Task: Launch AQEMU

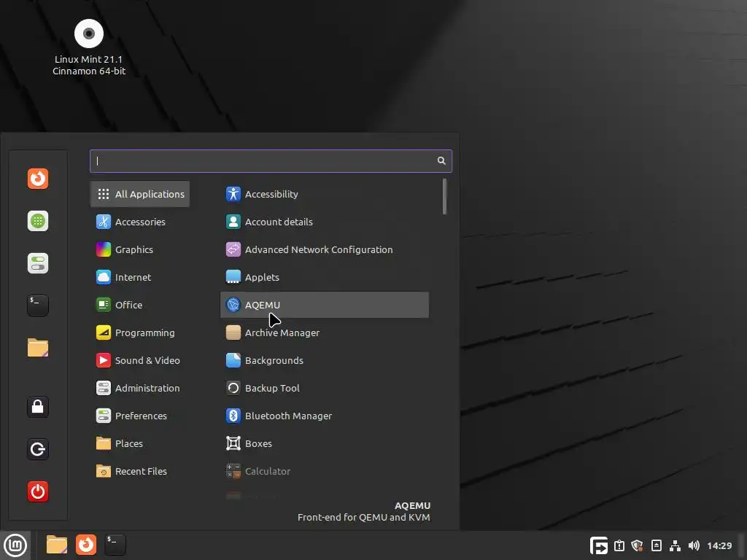Action: pos(325,305)
